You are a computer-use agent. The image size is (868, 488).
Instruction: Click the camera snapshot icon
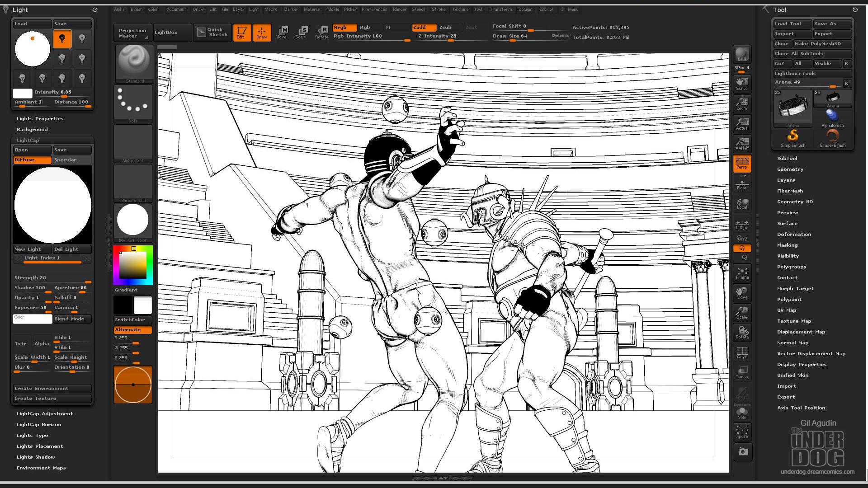point(742,451)
